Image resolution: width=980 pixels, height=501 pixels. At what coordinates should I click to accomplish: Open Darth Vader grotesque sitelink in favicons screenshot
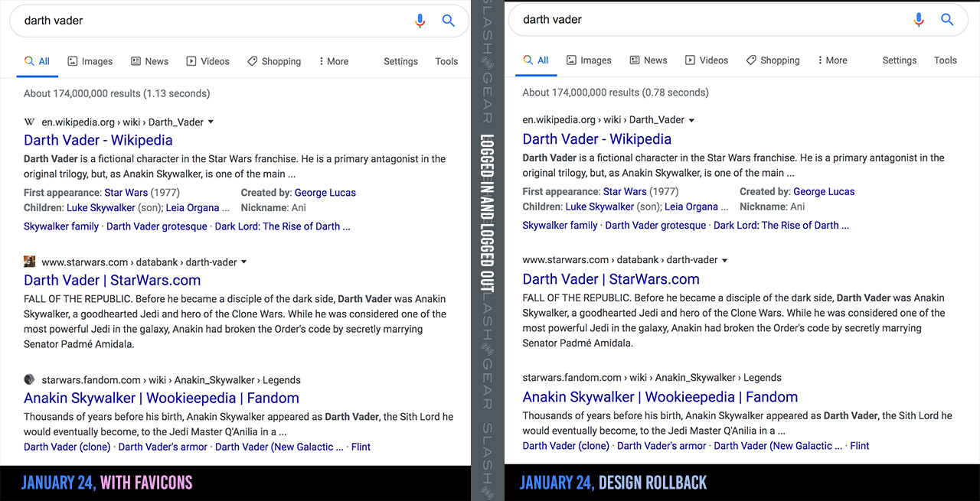(157, 226)
